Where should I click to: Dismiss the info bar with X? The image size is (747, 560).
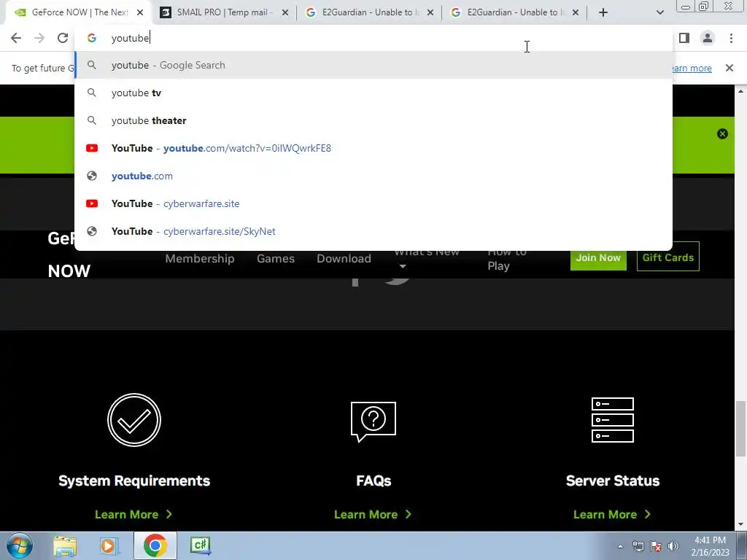729,68
